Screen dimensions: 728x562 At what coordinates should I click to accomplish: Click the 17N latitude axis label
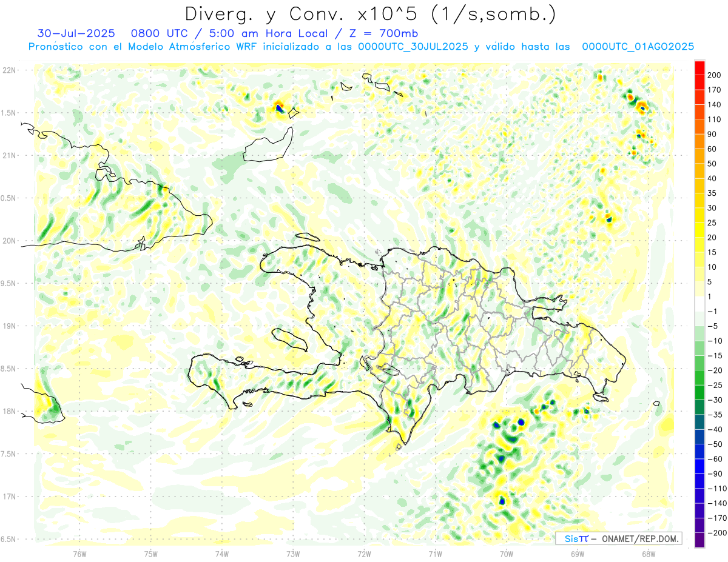[9, 497]
